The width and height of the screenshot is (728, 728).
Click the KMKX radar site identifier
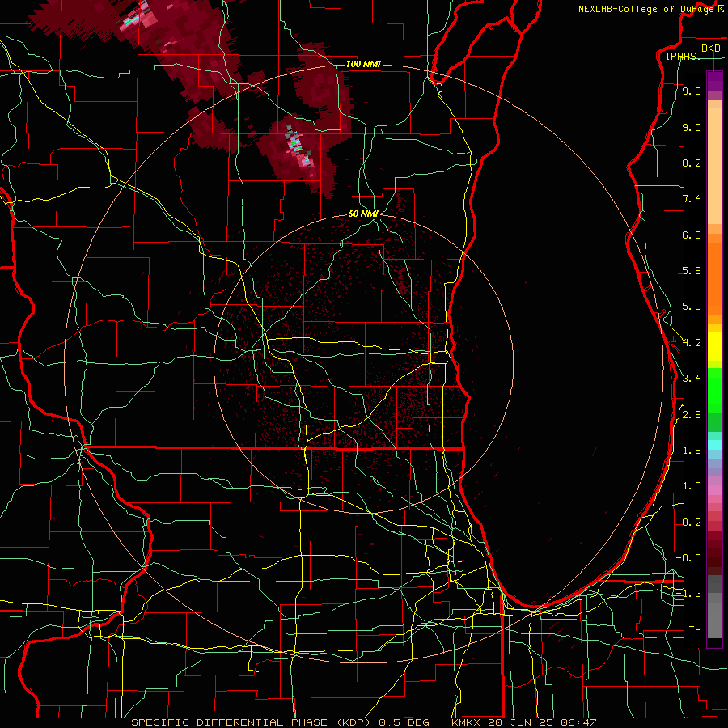(x=468, y=722)
